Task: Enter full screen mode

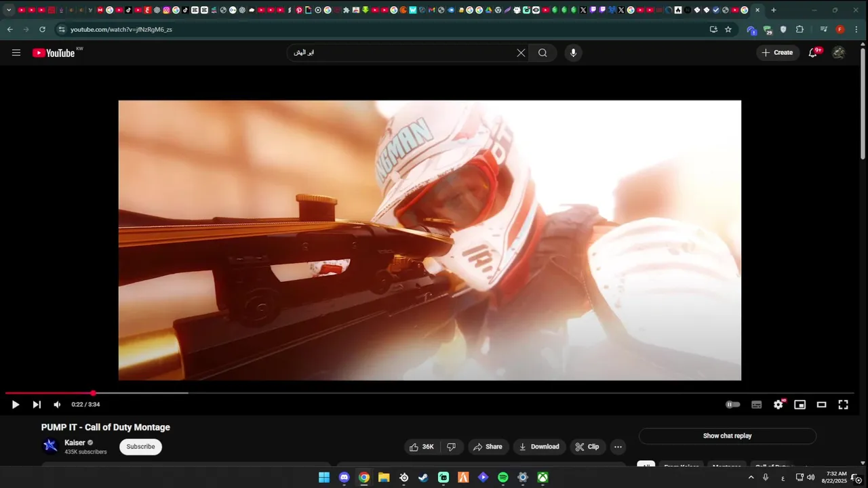Action: point(843,405)
